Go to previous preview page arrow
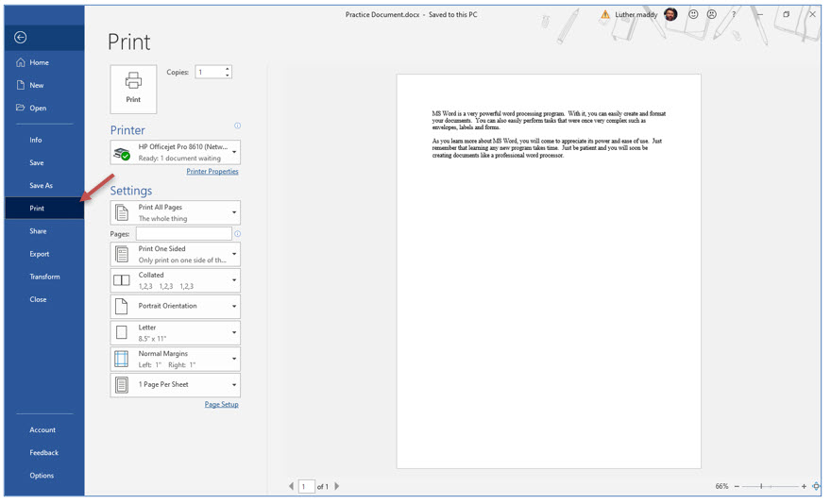This screenshot has height=504, width=831. coord(292,487)
